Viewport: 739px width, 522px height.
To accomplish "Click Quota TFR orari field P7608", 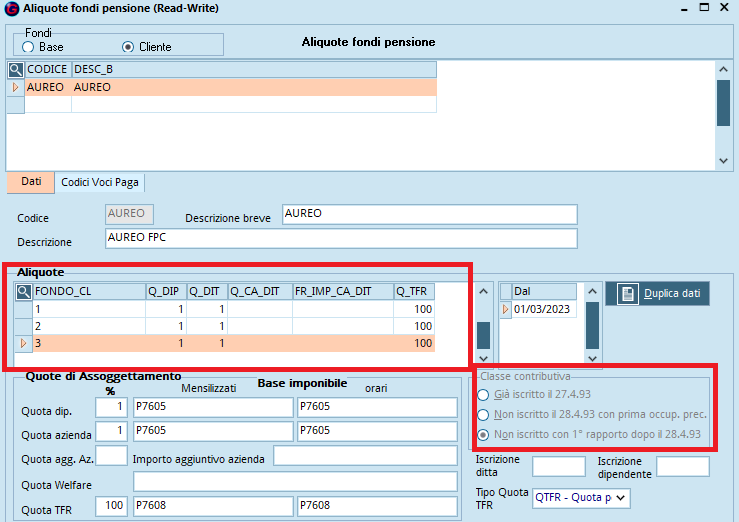I will [x=378, y=506].
